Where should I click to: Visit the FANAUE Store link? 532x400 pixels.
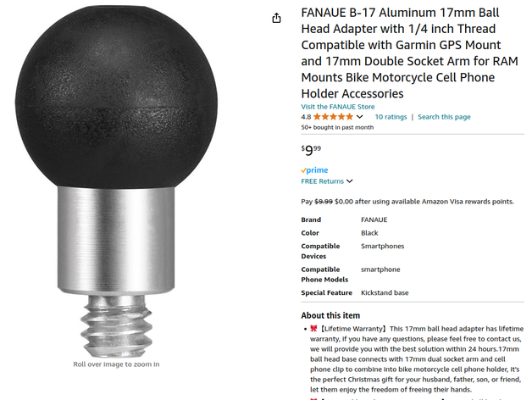[x=338, y=107]
